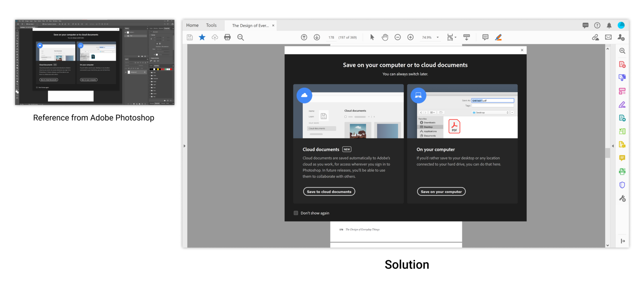Enable the Don't show again checkbox
Screen dimensions: 644x297
296,213
